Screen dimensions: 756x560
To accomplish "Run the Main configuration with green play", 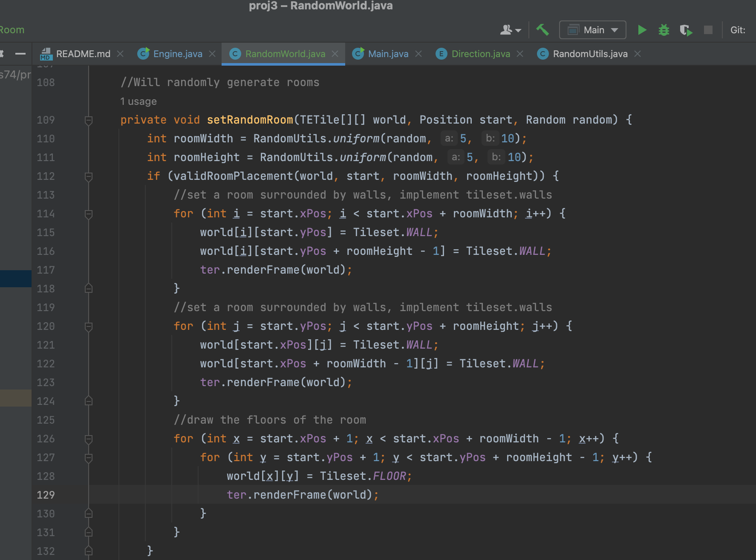I will point(642,30).
